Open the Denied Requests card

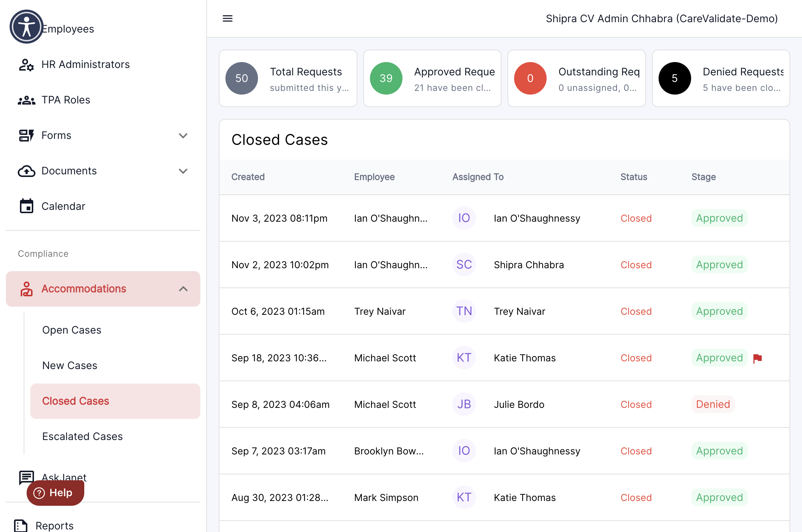click(x=721, y=78)
